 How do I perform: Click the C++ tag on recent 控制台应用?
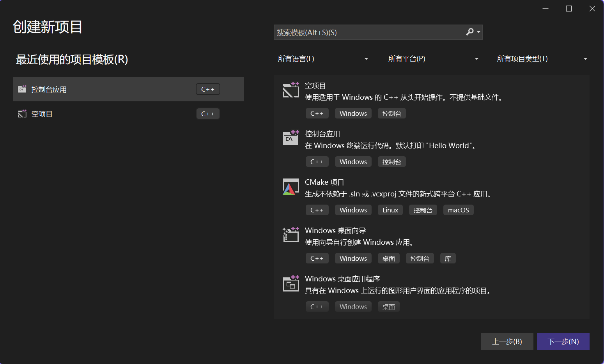click(208, 89)
